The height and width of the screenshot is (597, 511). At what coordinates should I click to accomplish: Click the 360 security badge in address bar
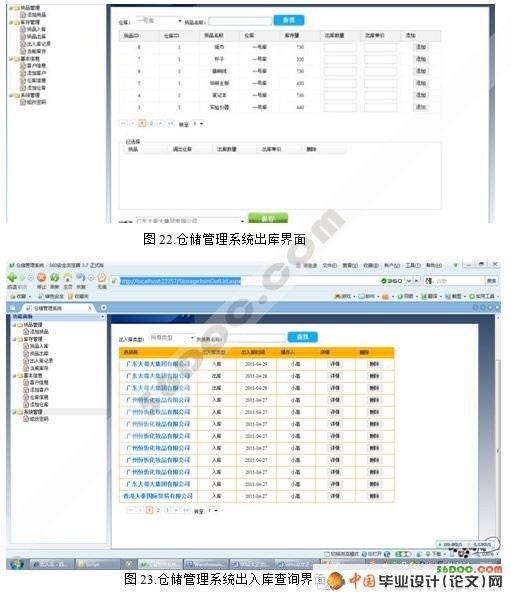(392, 281)
